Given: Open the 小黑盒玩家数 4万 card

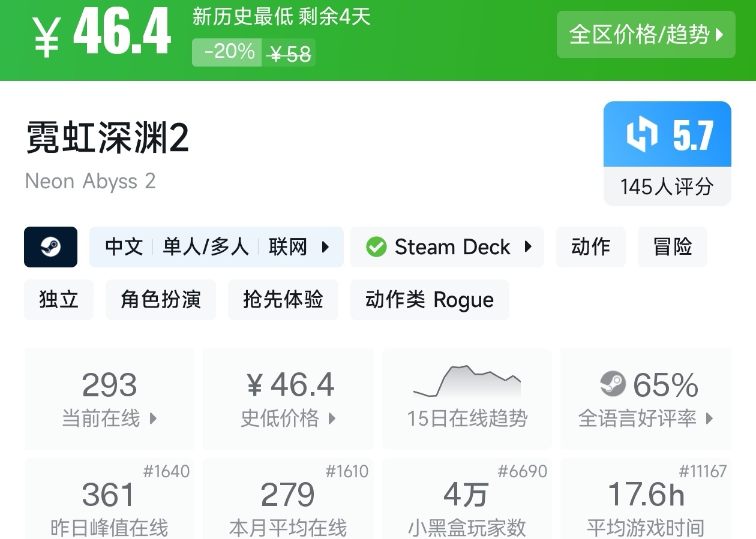Looking at the screenshot, I should click(x=467, y=498).
